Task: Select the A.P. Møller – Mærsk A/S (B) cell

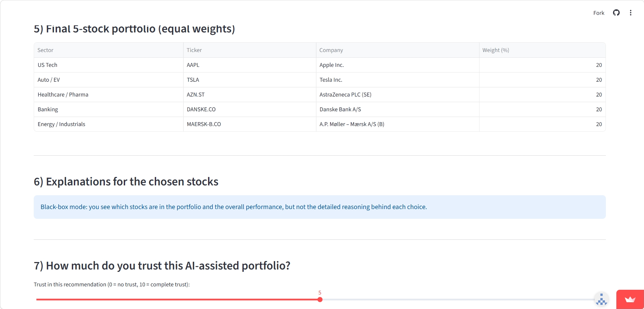Action: point(398,124)
